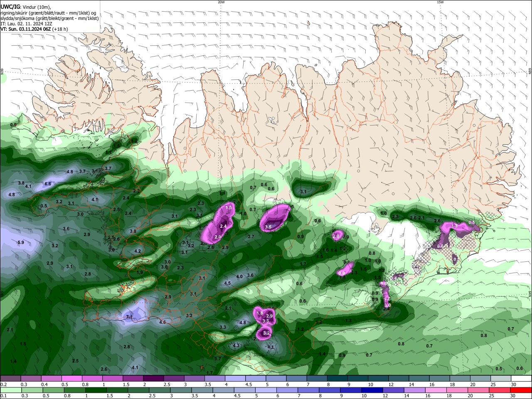Viewport: 532px width, 399px height.
Task: Click the 1.9 precipitation value on the map
Action: click(x=140, y=273)
